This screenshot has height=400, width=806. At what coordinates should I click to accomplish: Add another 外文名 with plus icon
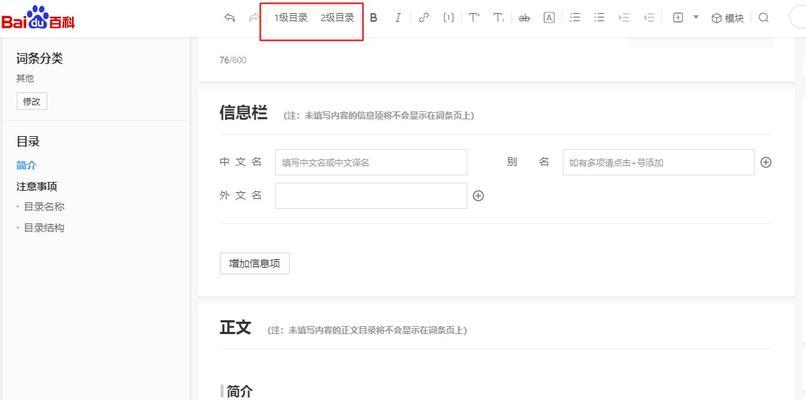pos(479,196)
